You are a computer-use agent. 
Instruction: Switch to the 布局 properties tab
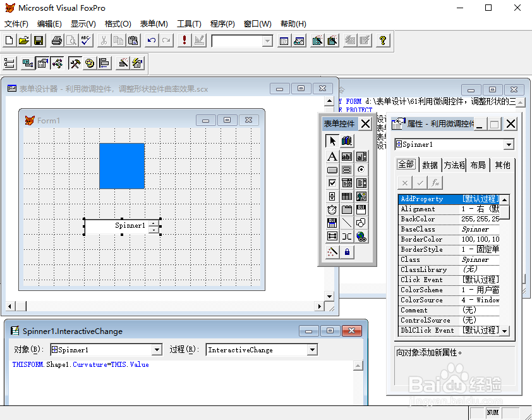tap(478, 165)
